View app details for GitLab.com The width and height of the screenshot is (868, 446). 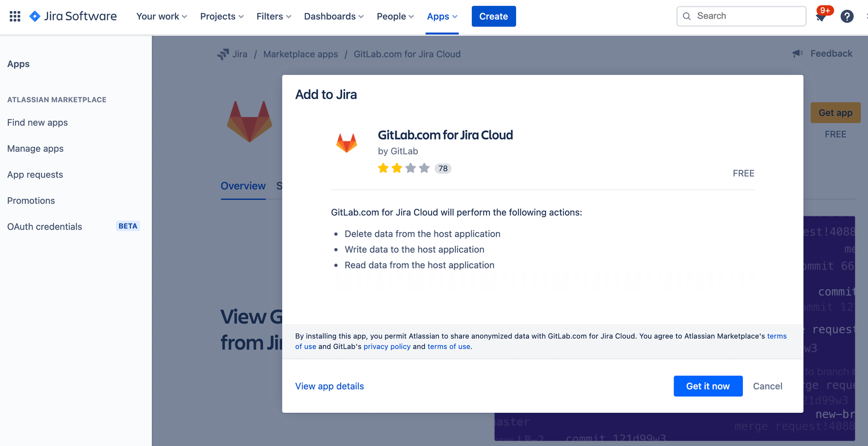(329, 386)
